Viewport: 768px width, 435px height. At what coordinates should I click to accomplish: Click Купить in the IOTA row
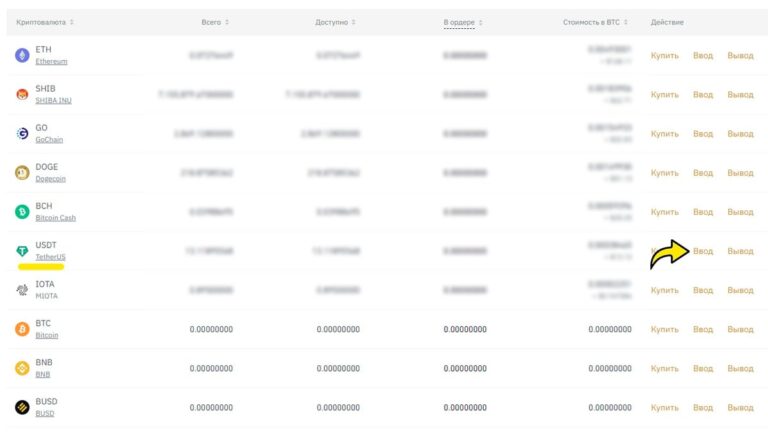665,290
